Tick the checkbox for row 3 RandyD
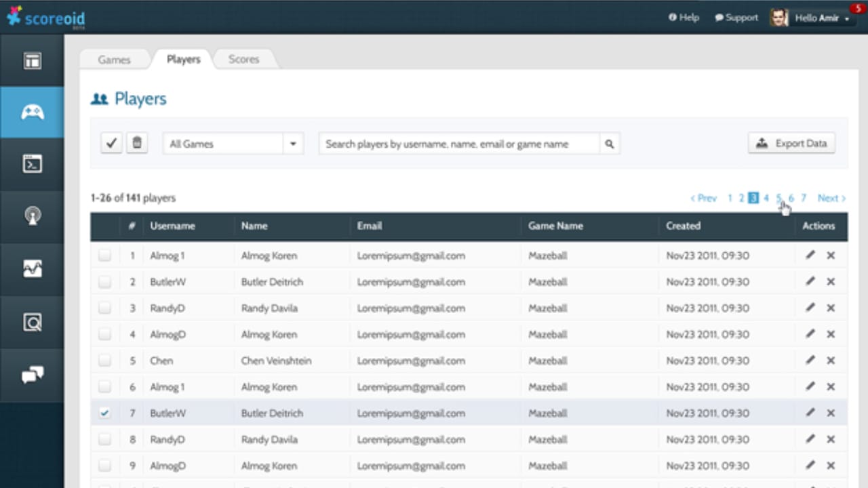Viewport: 868px width, 488px height. (104, 308)
